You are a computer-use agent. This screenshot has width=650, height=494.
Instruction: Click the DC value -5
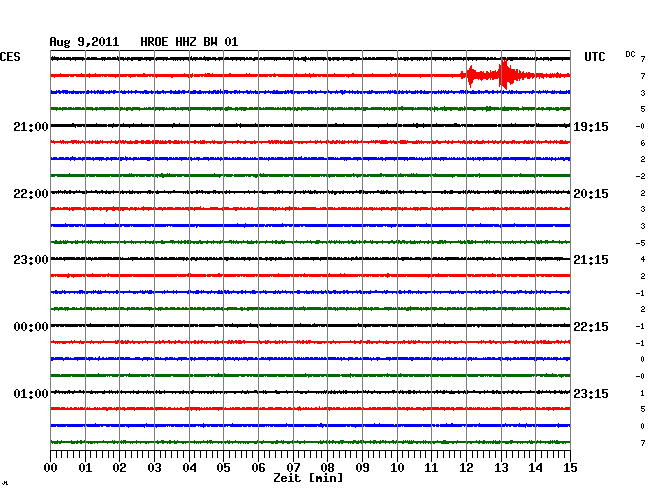(x=640, y=243)
